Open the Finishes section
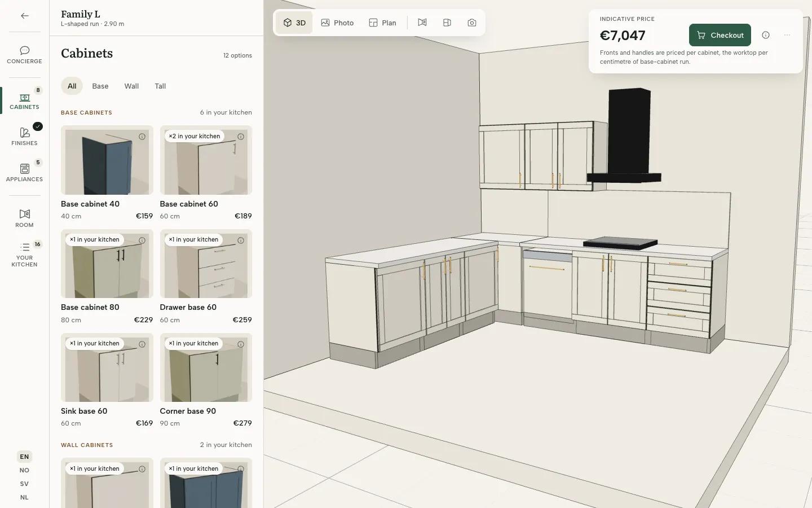 point(24,137)
